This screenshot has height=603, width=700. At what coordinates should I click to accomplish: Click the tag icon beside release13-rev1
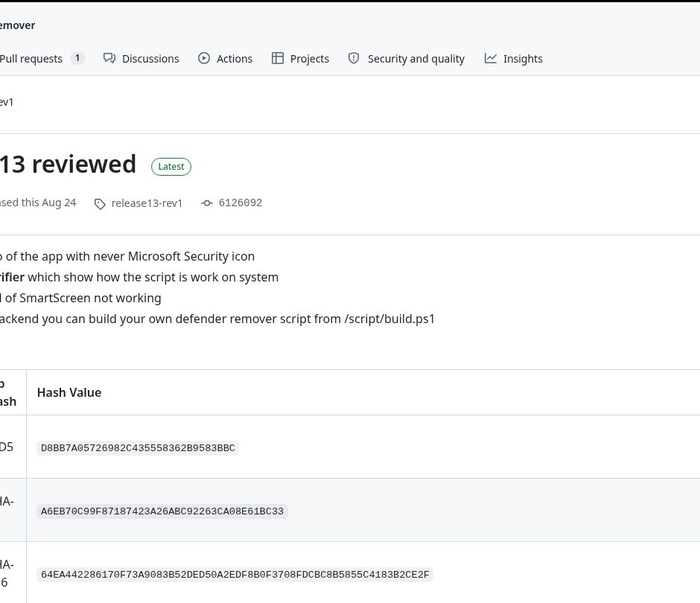(x=100, y=204)
